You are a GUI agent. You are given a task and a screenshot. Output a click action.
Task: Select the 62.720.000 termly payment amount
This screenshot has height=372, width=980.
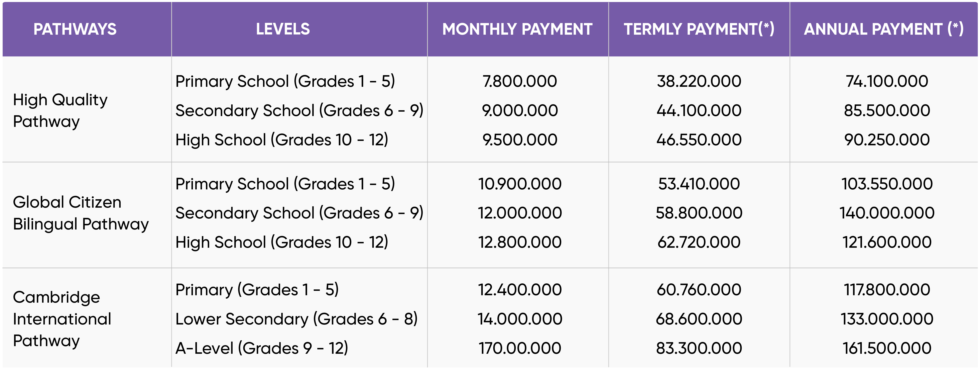click(699, 242)
